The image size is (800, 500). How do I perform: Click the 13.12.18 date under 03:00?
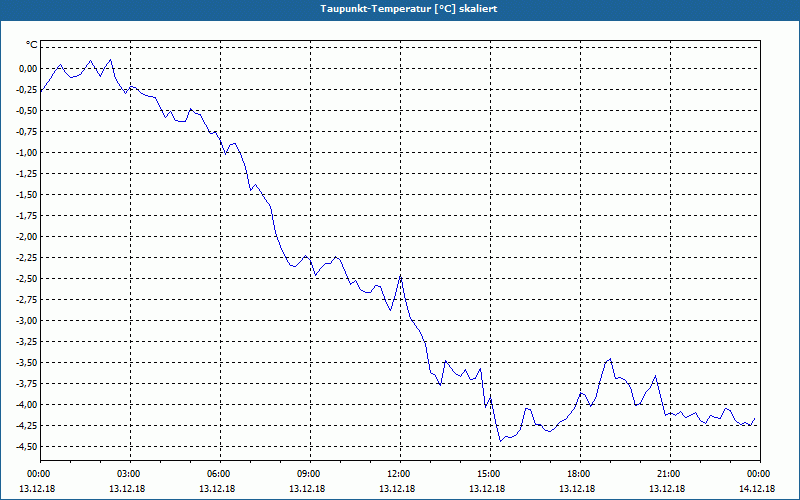click(x=127, y=489)
